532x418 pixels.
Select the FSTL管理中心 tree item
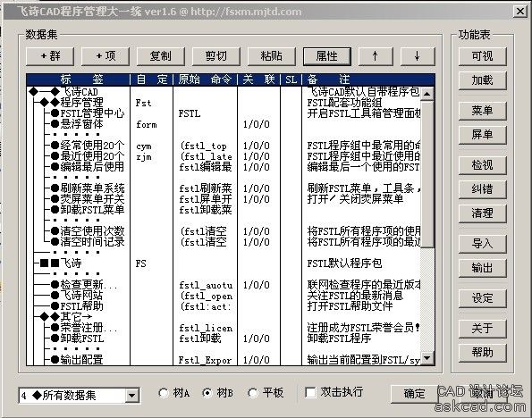click(x=92, y=113)
